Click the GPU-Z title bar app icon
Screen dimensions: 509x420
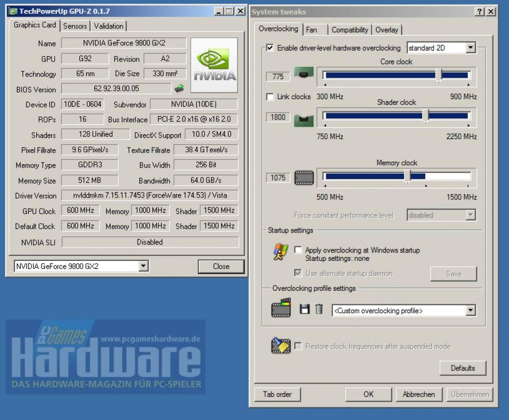point(13,11)
